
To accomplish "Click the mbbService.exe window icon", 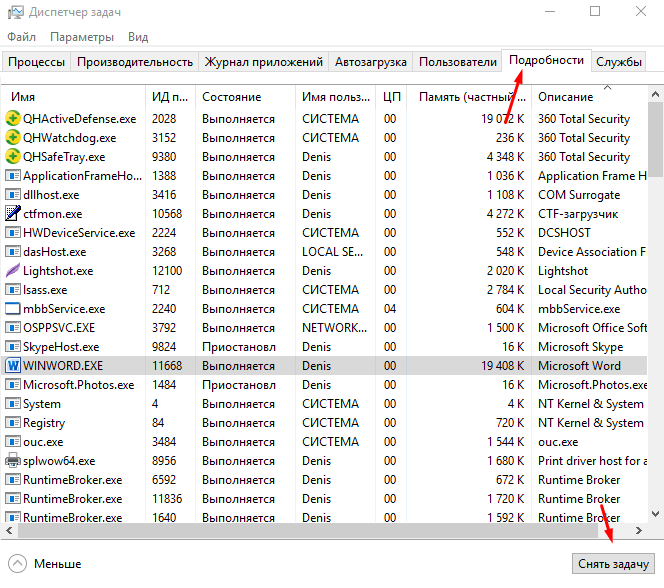I will [13, 309].
